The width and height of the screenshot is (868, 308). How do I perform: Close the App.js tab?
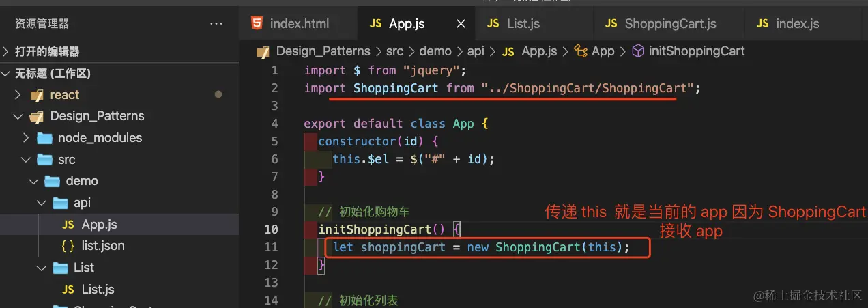[x=461, y=24]
